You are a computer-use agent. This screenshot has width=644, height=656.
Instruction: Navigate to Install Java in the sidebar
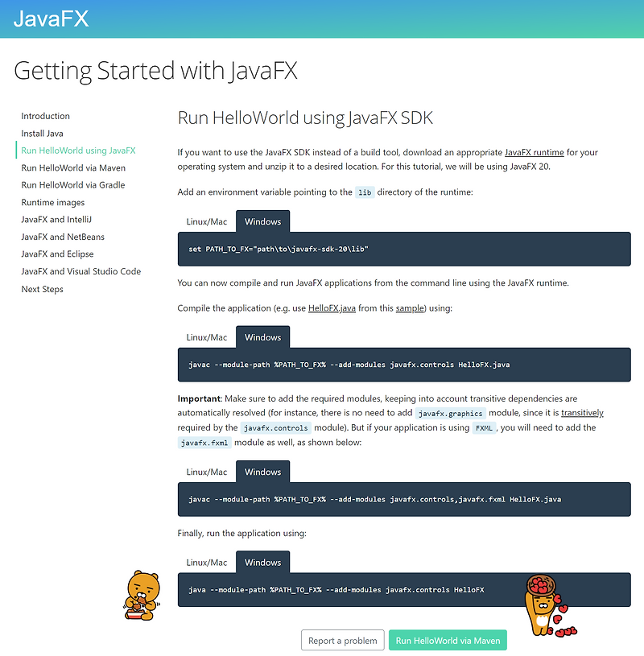[x=40, y=133]
